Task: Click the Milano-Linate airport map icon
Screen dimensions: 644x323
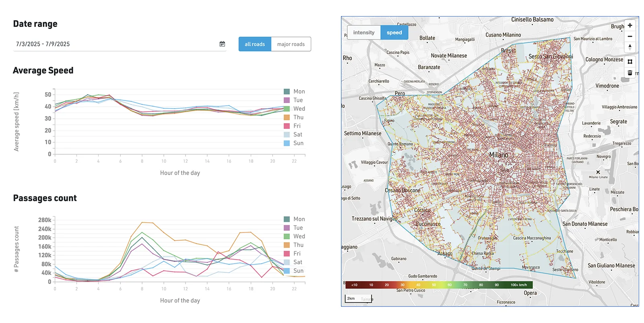Action: (598, 172)
